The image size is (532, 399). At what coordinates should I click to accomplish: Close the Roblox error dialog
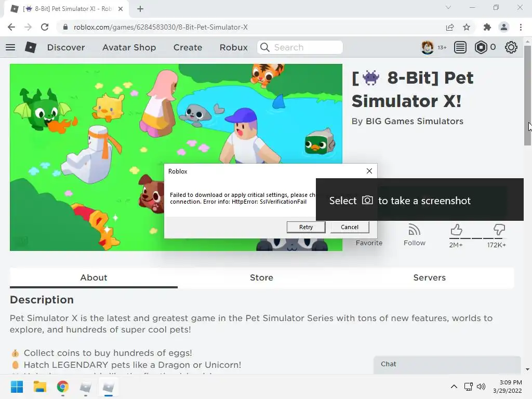pyautogui.click(x=369, y=171)
